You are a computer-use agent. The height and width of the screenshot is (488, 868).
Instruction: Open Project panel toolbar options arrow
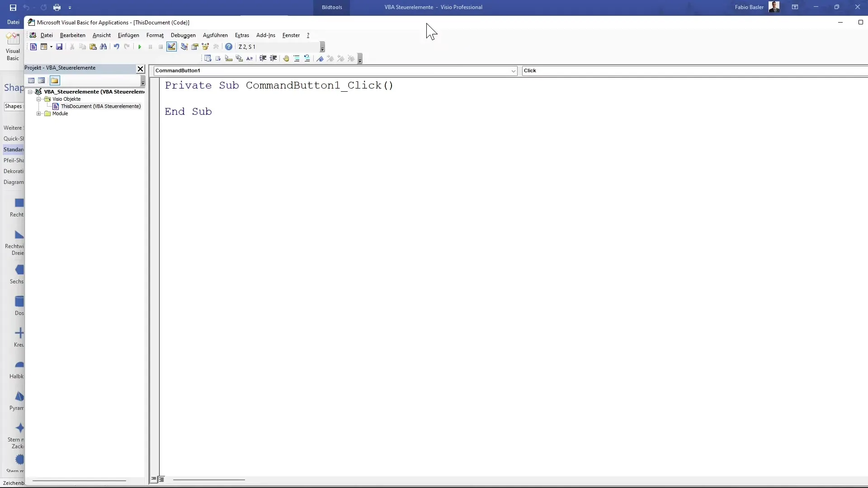(x=143, y=81)
